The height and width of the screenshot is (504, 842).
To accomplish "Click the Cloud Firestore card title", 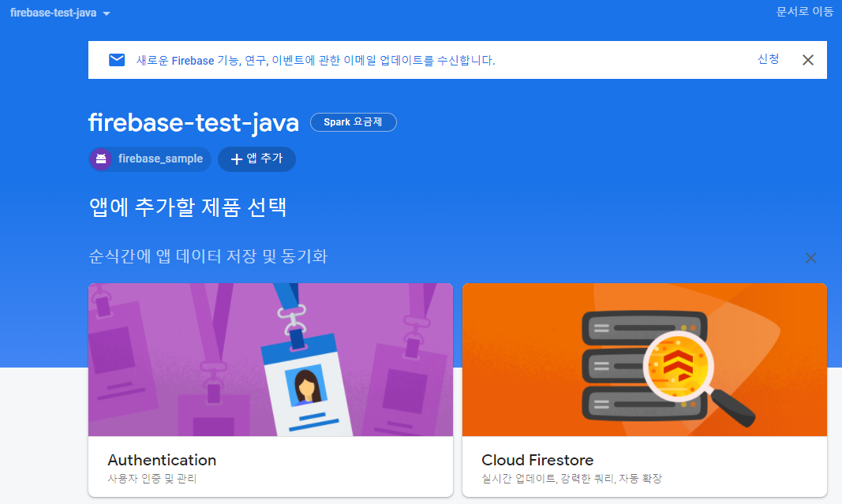I will point(537,460).
